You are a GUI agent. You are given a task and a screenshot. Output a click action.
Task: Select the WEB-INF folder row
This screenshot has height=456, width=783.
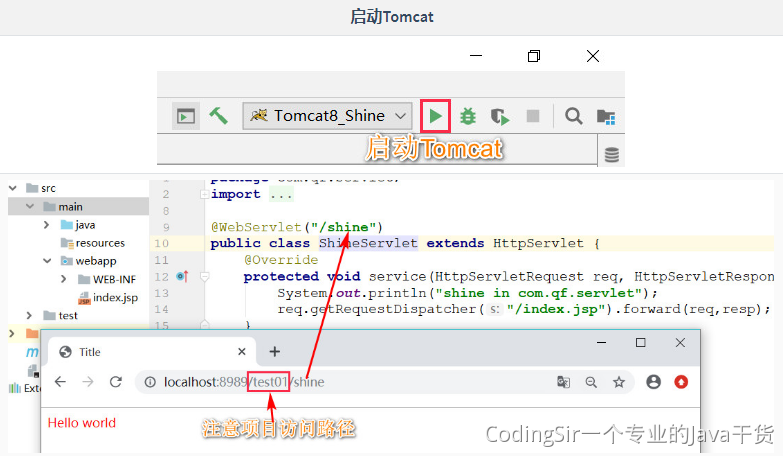(107, 279)
